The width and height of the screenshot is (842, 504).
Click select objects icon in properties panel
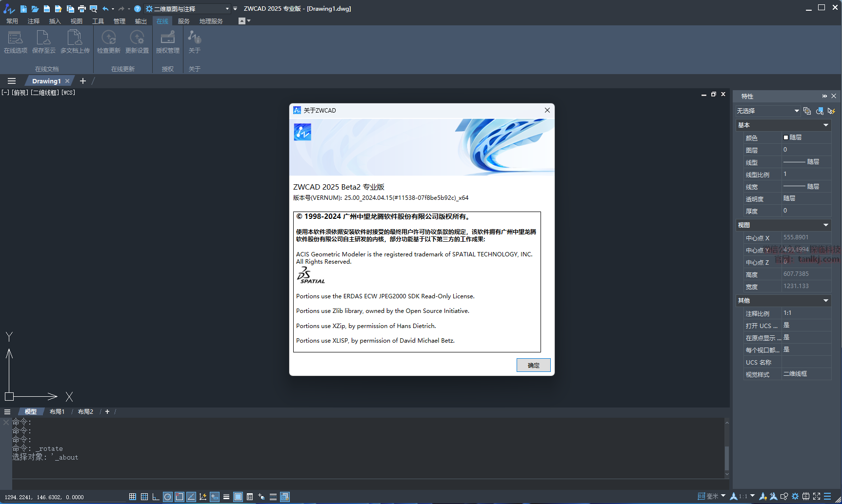(820, 111)
